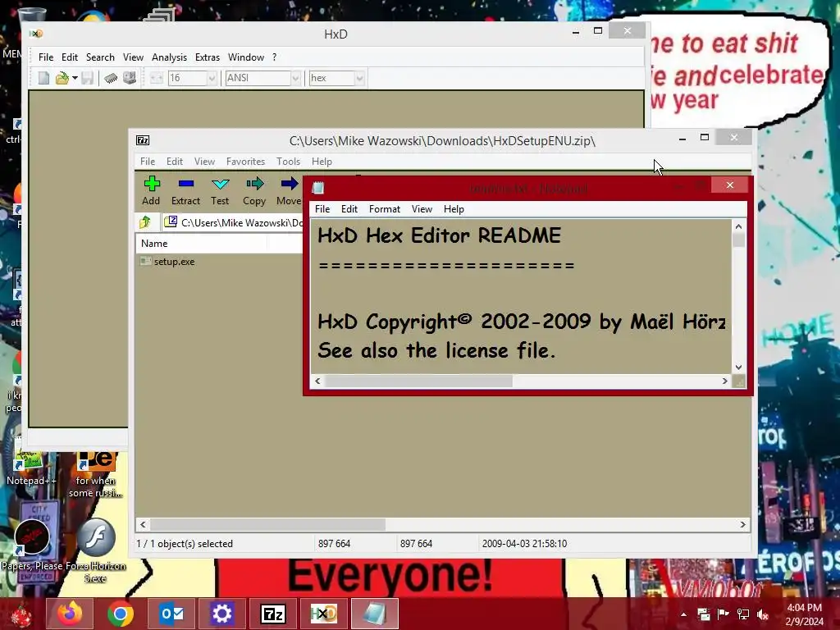Click the Copy button in 7-Zip toolbar
The height and width of the screenshot is (630, 840).
(254, 190)
